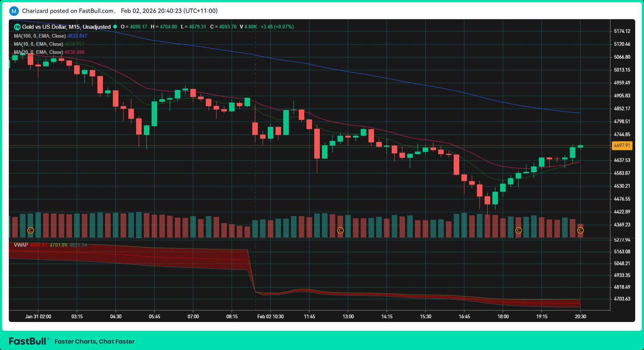
Task: Click the blue MA 4833.847 value
Action: tap(77, 36)
